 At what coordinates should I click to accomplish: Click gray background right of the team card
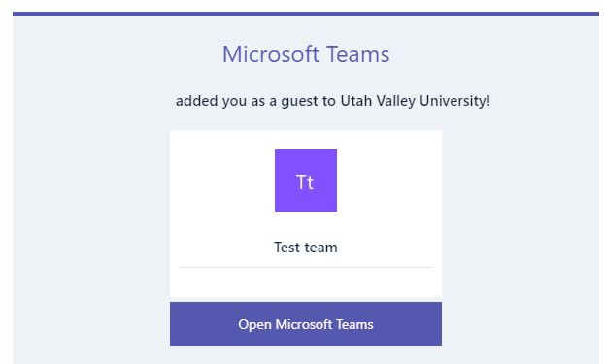[x=520, y=214]
